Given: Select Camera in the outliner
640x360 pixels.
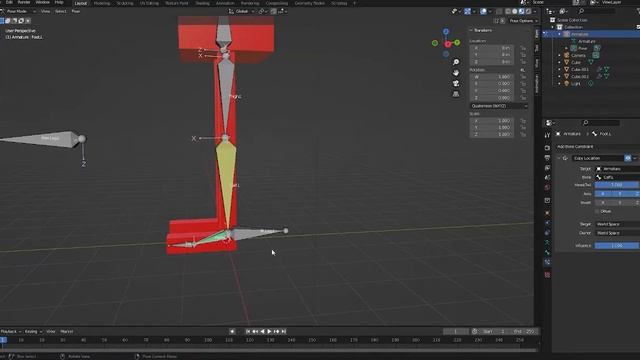Looking at the screenshot, I should pyautogui.click(x=578, y=55).
